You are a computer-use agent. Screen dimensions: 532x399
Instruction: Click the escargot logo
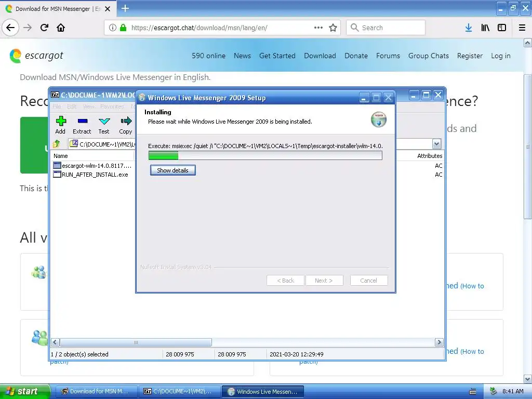(x=36, y=56)
